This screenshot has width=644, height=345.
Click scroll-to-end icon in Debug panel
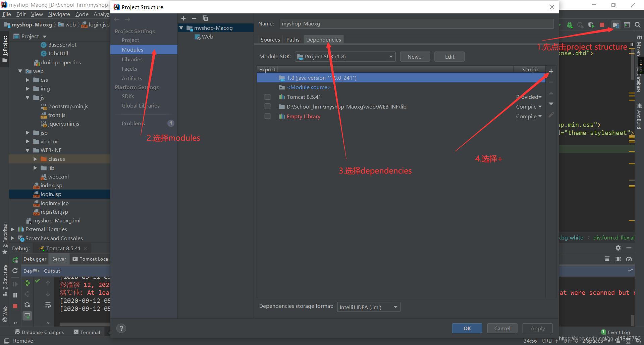[x=27, y=315]
